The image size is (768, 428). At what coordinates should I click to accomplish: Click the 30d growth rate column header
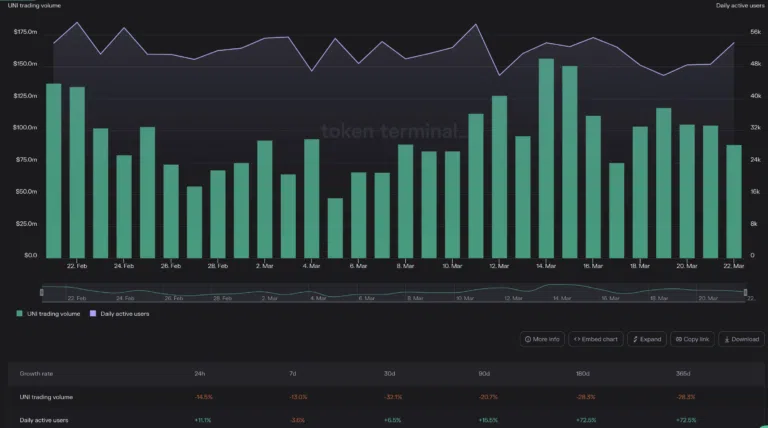click(x=389, y=374)
